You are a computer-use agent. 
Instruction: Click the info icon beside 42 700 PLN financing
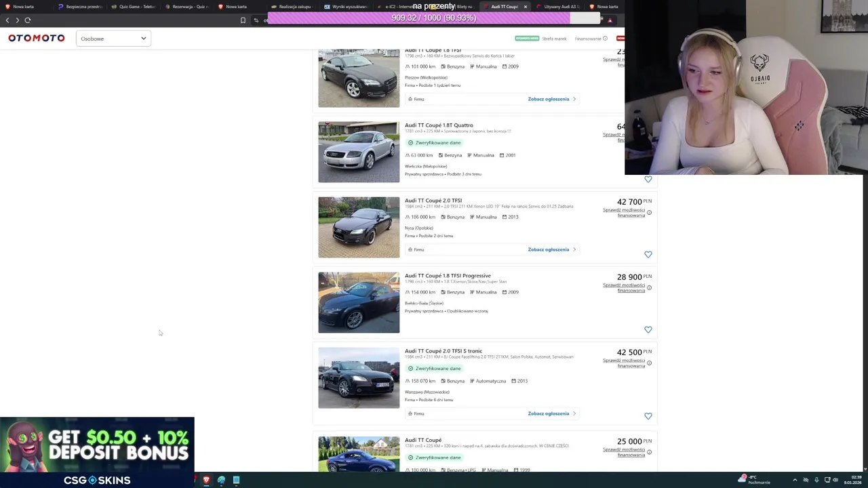[649, 213]
